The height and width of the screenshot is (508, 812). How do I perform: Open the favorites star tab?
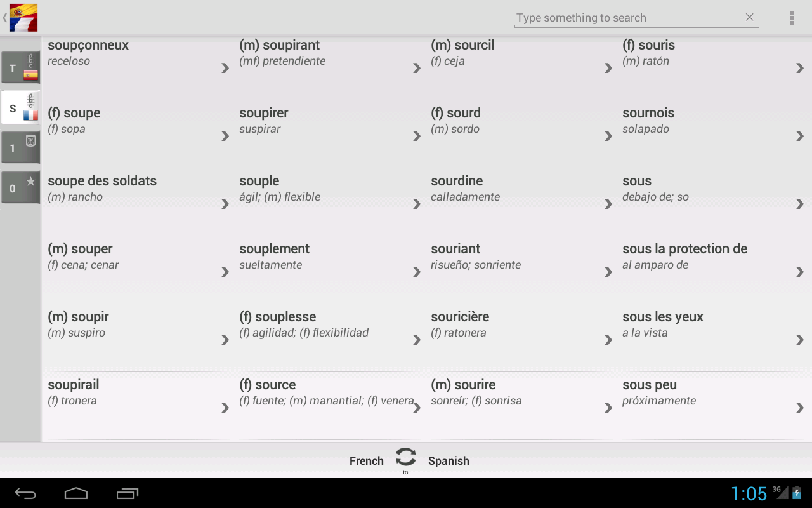(20, 188)
